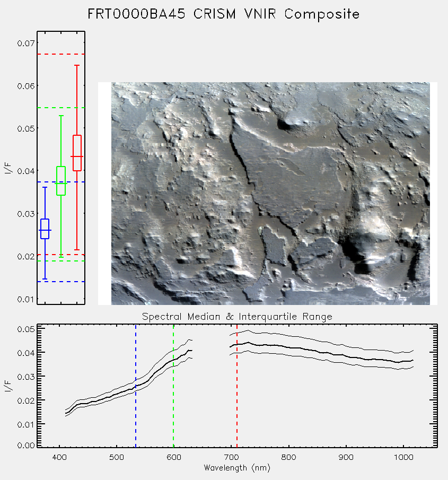Click the green box in the boxplot

(x=61, y=181)
